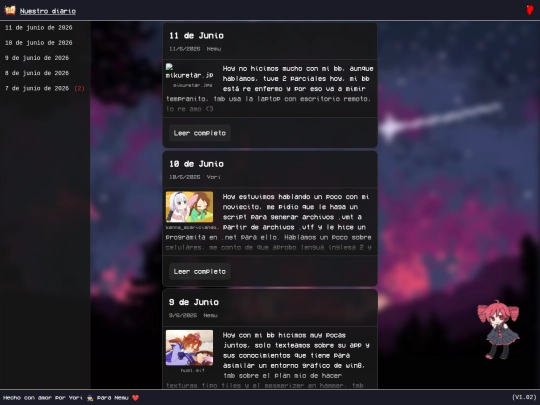Select '11 de junio de 2026' in sidebar
The width and height of the screenshot is (540, 405).
pos(39,28)
